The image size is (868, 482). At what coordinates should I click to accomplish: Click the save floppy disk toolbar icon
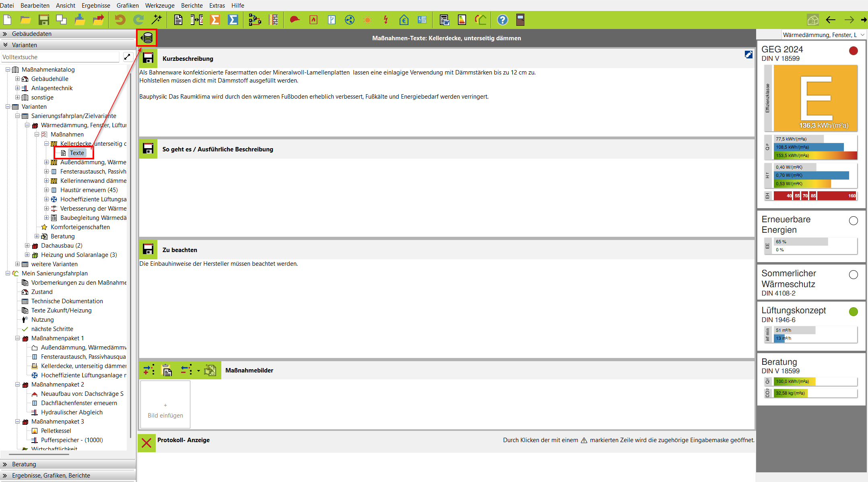tap(43, 20)
